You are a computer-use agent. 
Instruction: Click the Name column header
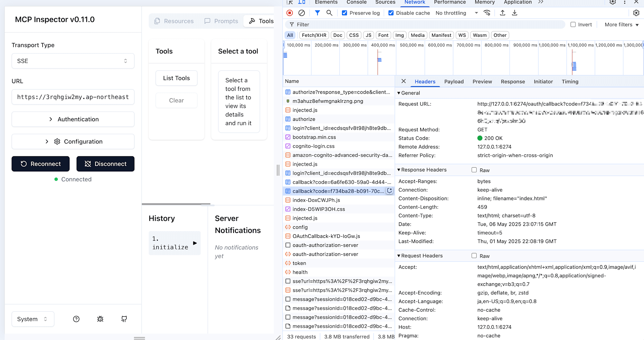[339, 81]
